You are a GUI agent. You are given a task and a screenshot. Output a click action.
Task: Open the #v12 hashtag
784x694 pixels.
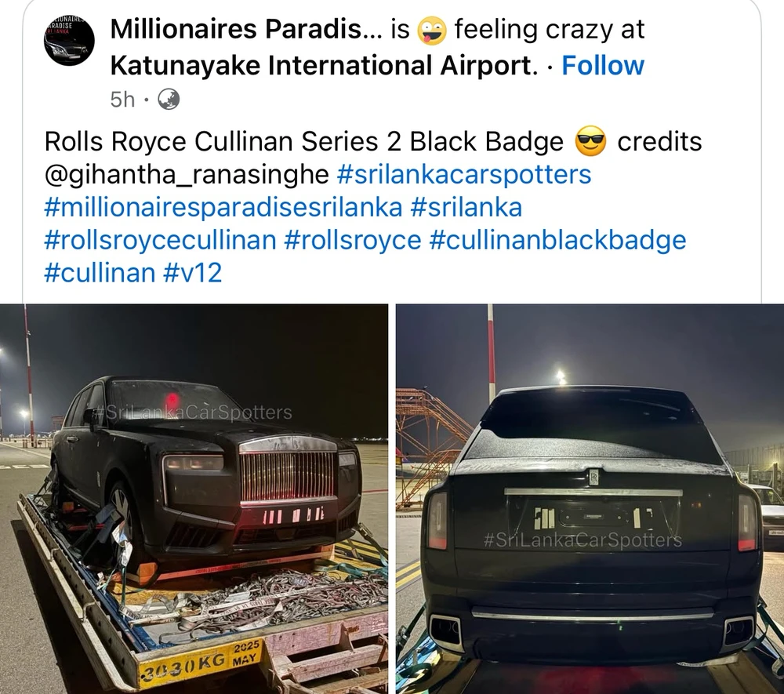pyautogui.click(x=193, y=273)
